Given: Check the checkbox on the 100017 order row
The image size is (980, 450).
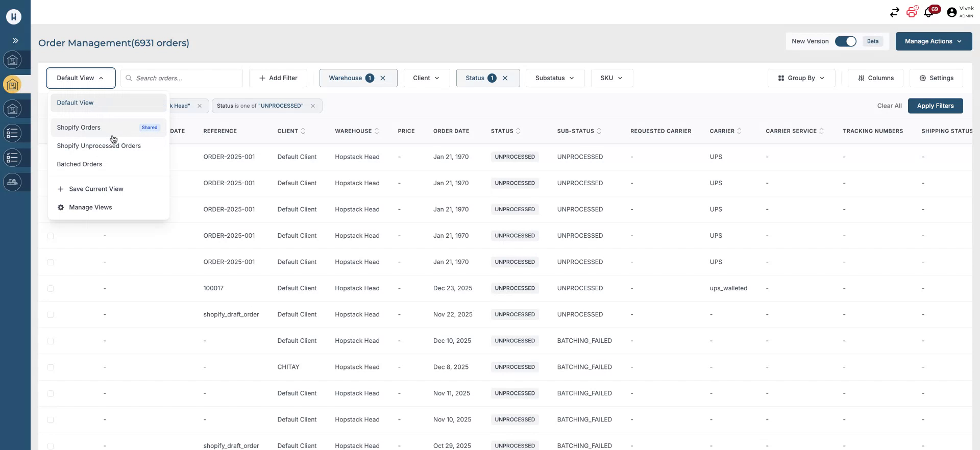Looking at the screenshot, I should tap(51, 289).
